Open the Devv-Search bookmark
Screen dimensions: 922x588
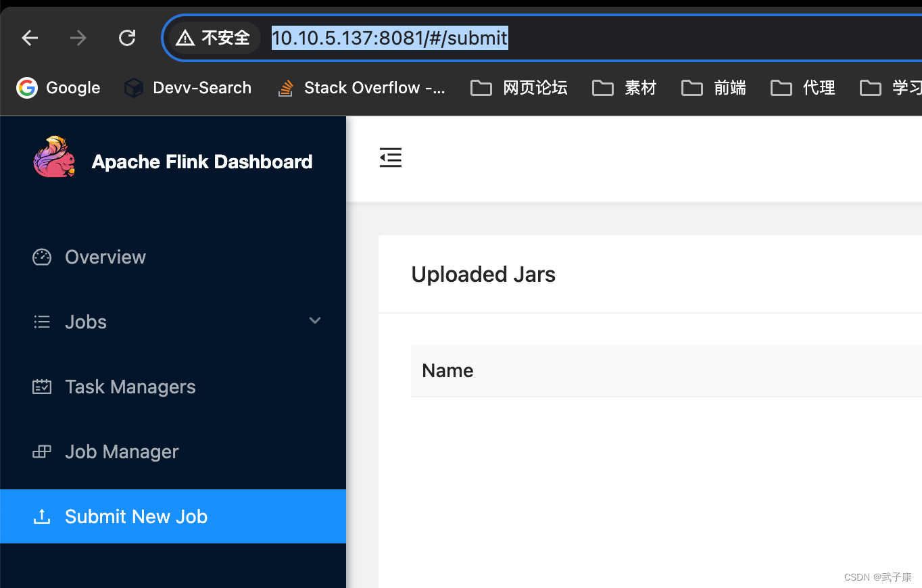pyautogui.click(x=187, y=87)
